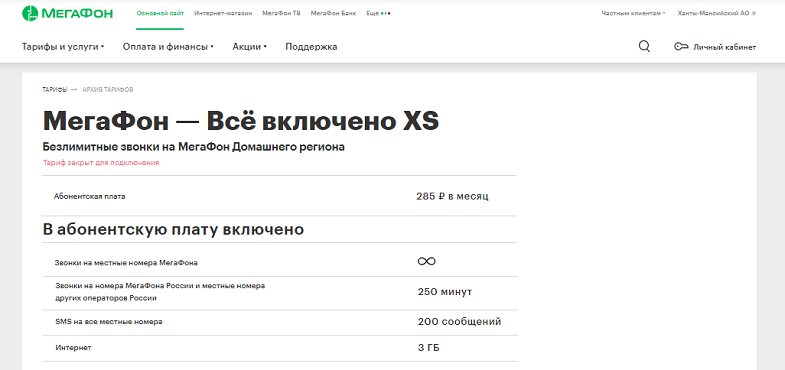The height and width of the screenshot is (370, 785).
Task: Click the value 3 ГБ
Action: (429, 347)
